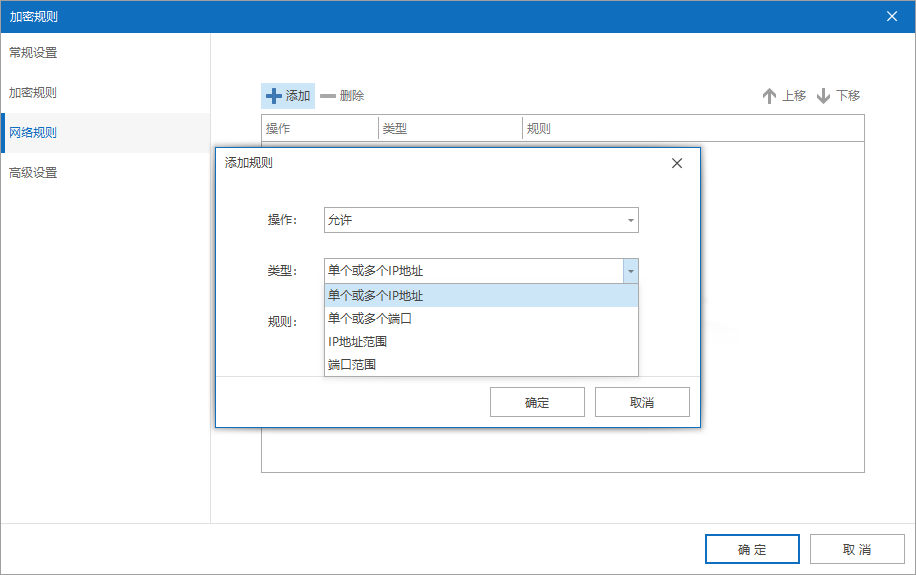
Task: Close the 加密规则 window
Action: [x=892, y=16]
